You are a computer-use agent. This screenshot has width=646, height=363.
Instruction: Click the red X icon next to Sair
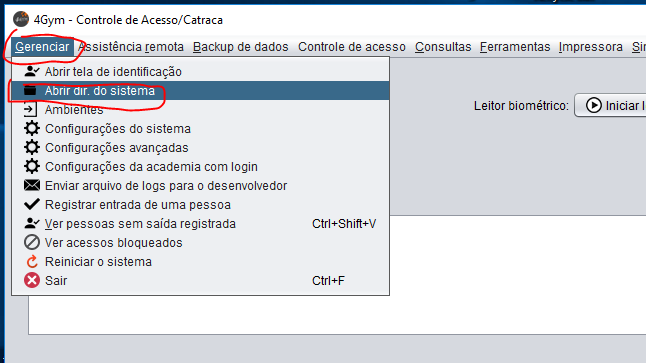pos(32,281)
